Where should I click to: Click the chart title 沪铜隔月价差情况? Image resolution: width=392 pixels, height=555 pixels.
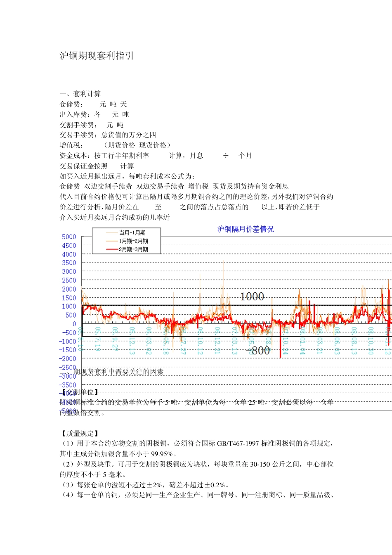click(246, 229)
